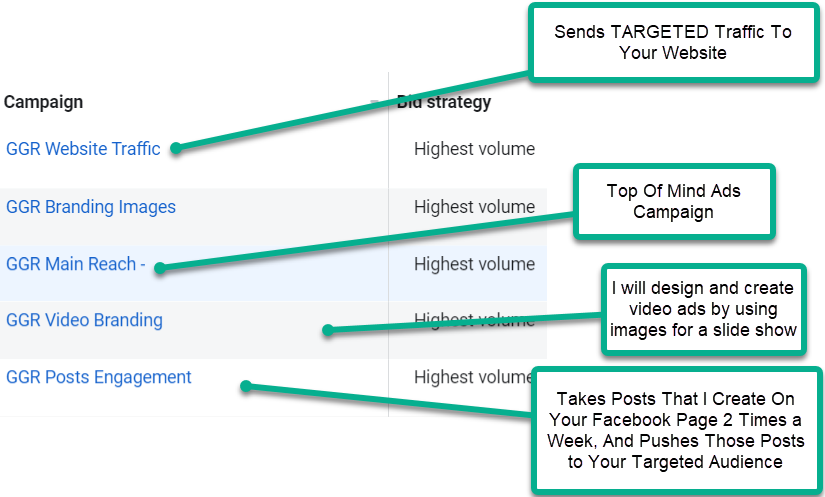Screen dimensions: 825x497
Task: Open the GGR Website Traffic campaign
Action: 83,149
